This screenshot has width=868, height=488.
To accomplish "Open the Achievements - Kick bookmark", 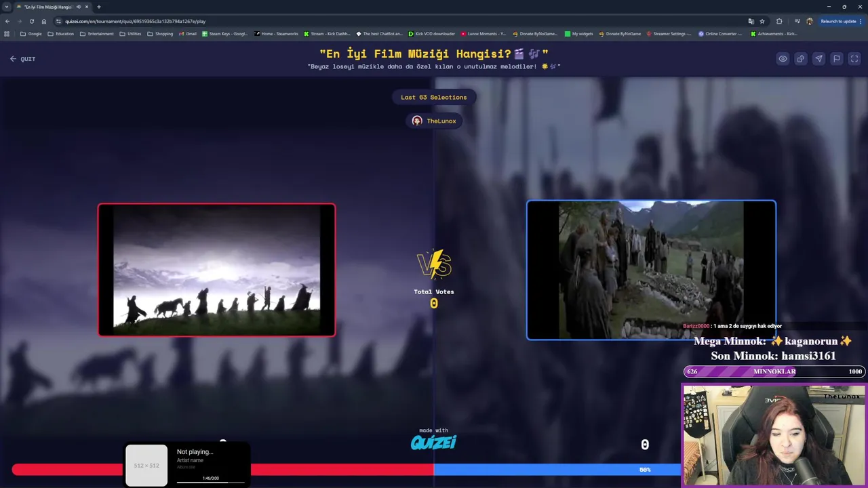I will (x=774, y=33).
